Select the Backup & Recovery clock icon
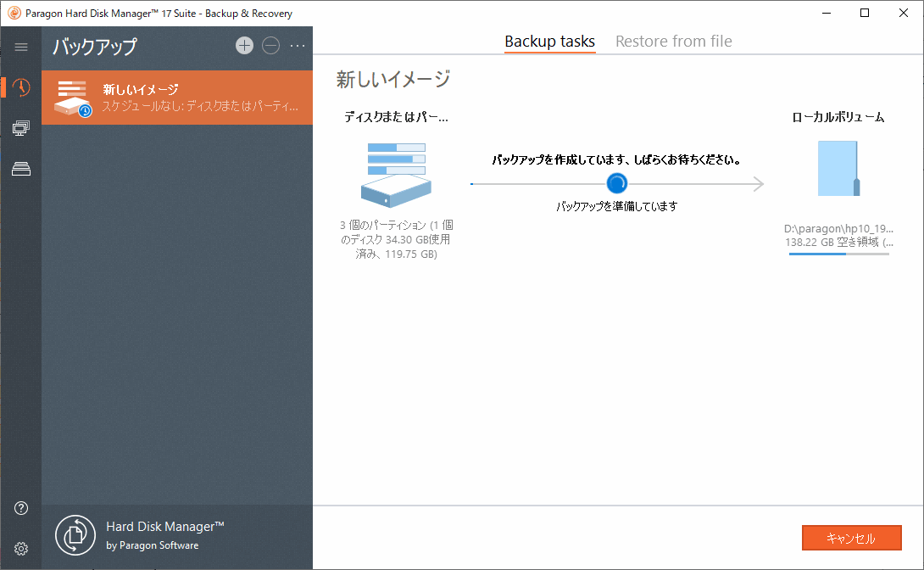924x570 pixels. click(x=20, y=87)
